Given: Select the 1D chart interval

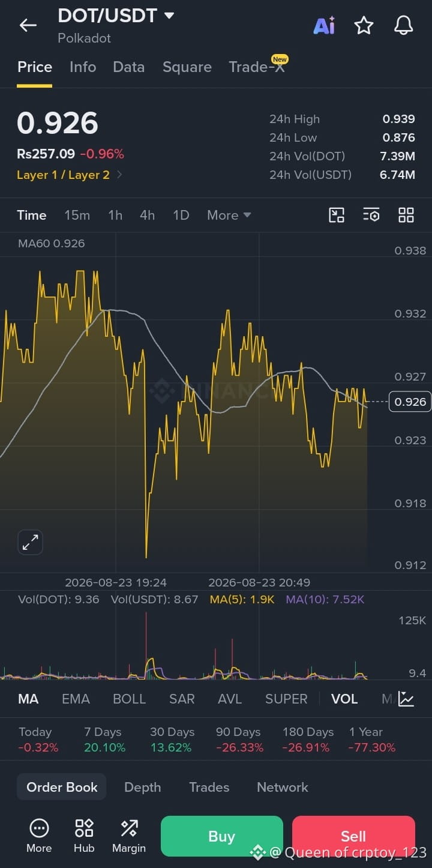Looking at the screenshot, I should 181,215.
